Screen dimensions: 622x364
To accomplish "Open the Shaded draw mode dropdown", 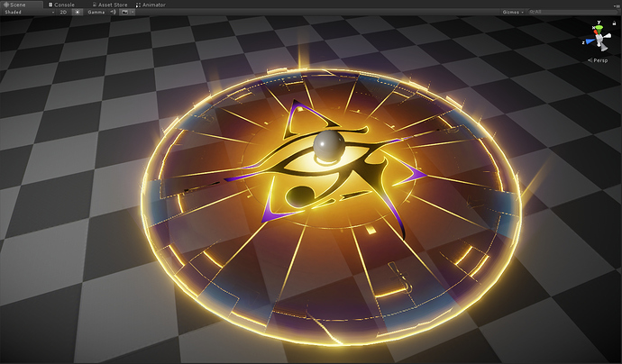I will (x=29, y=13).
